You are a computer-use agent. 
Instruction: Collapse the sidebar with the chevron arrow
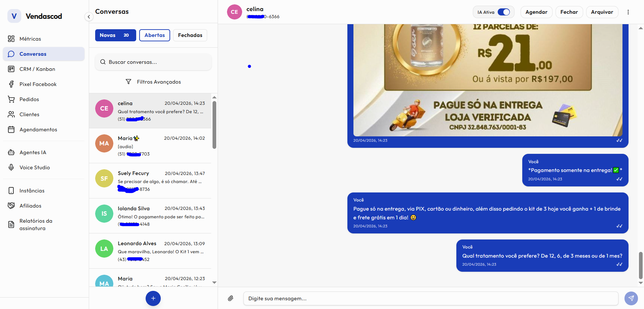(88, 16)
